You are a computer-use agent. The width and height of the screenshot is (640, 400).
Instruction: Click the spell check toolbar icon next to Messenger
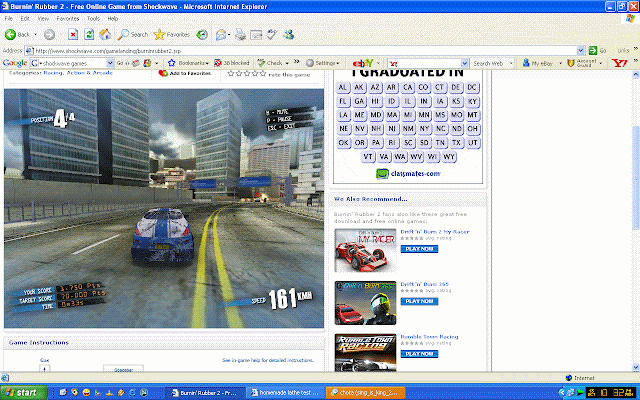[x=272, y=35]
